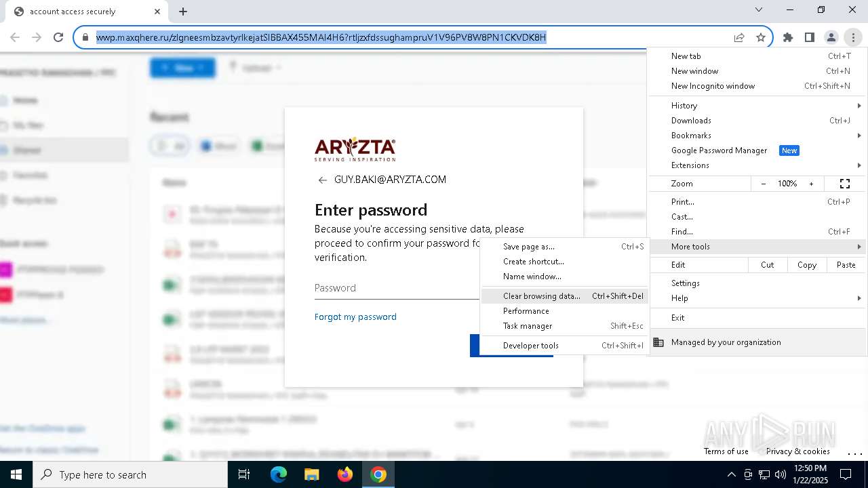Click Paste in the Edit row

(x=846, y=265)
